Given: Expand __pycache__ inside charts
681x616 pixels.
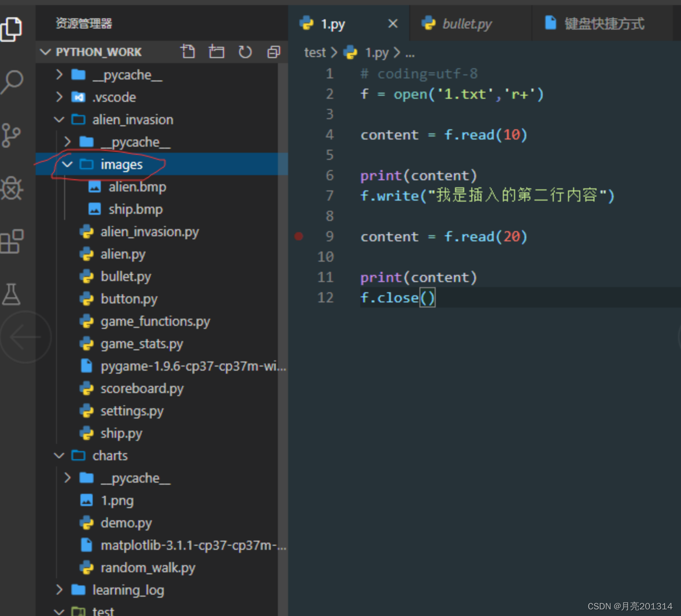Looking at the screenshot, I should point(67,478).
